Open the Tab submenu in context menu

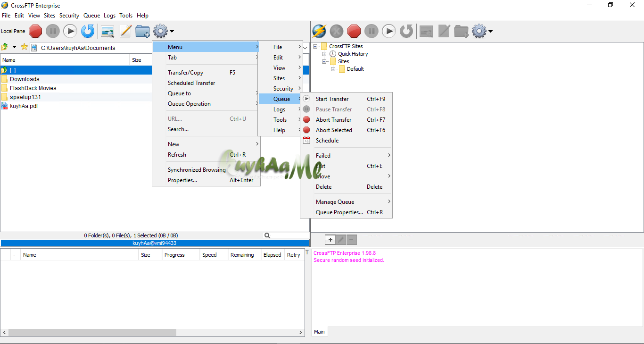coord(206,58)
